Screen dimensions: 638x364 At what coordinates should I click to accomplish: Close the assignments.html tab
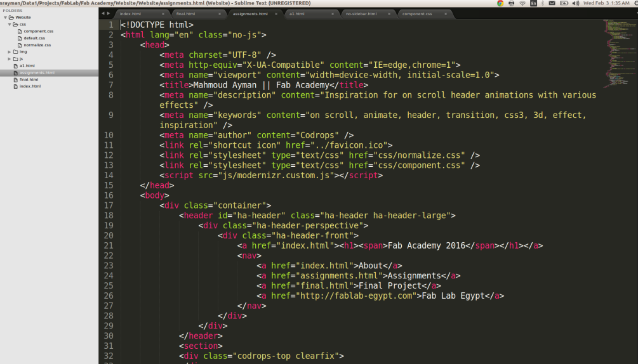point(276,14)
